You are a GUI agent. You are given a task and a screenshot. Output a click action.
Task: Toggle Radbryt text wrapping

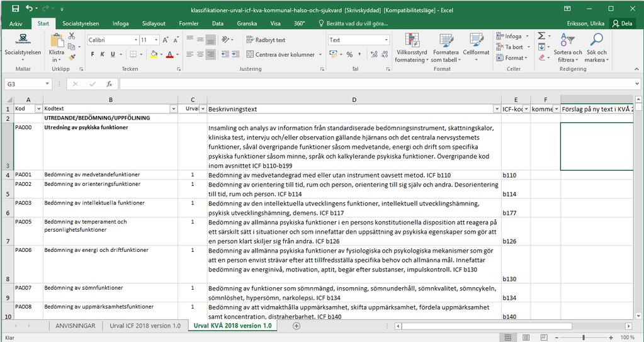(x=266, y=40)
